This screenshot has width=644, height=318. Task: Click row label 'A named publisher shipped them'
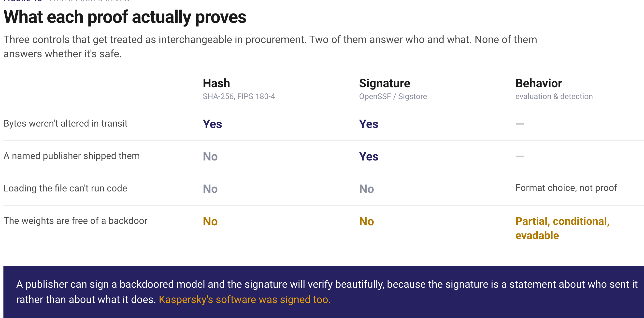click(72, 156)
